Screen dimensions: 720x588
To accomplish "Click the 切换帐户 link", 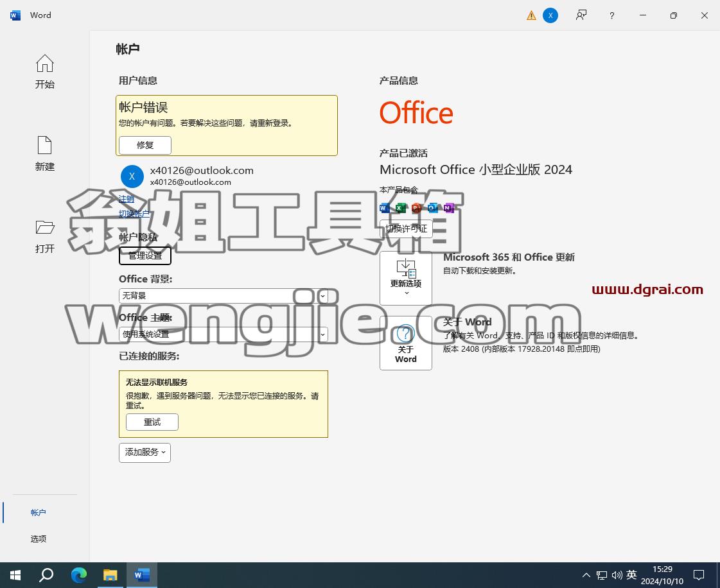I will click(134, 214).
